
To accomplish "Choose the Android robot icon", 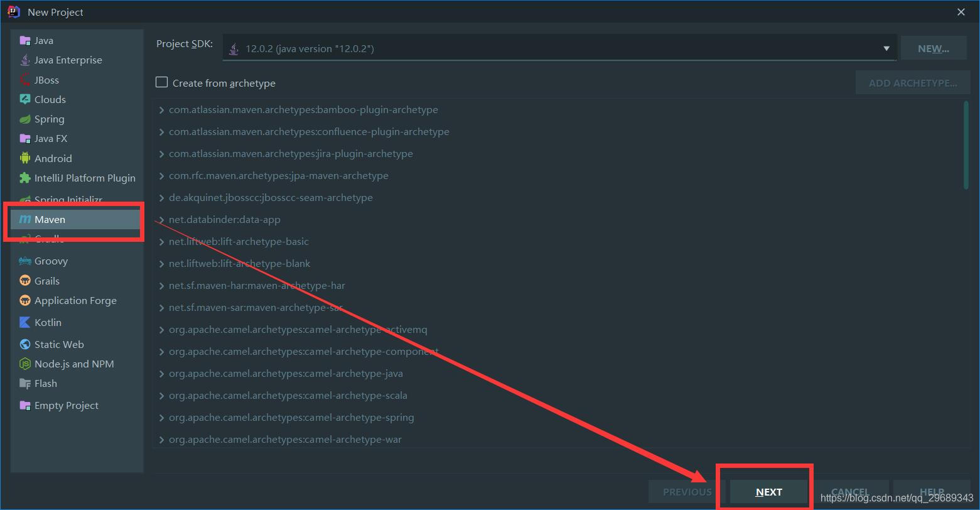I will click(x=25, y=158).
